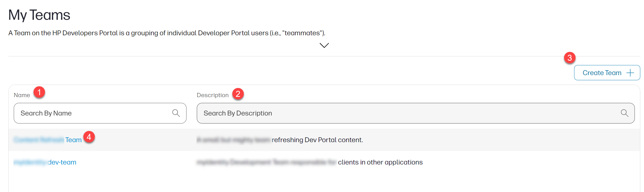The height and width of the screenshot is (192, 644).
Task: Click the Create Team button
Action: (607, 73)
